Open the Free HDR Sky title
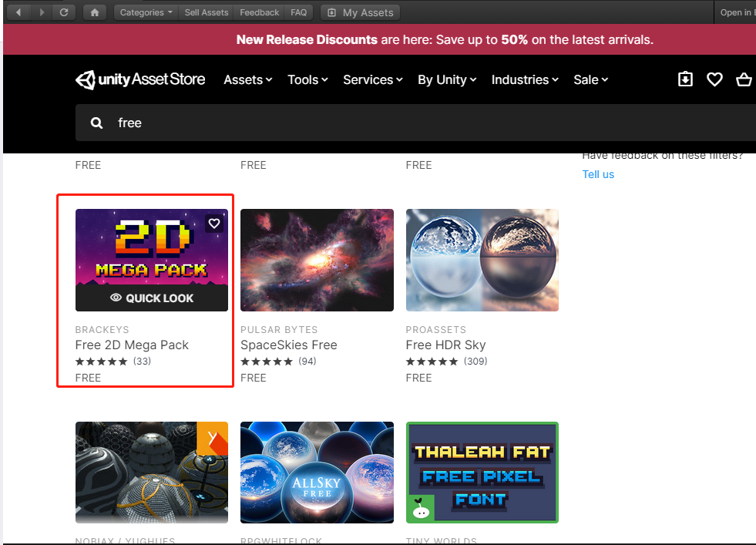The image size is (756, 545). (x=445, y=345)
